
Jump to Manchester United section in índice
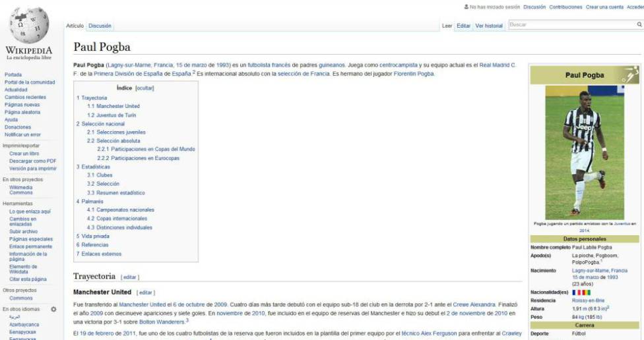113,106
